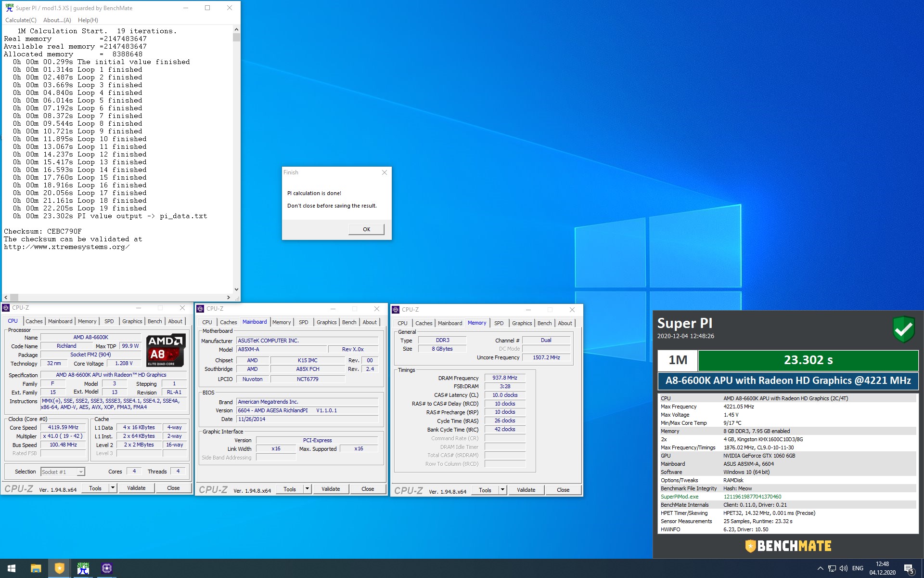Click the Memory CPU-Z window title icon
The height and width of the screenshot is (578, 924).
click(x=396, y=310)
